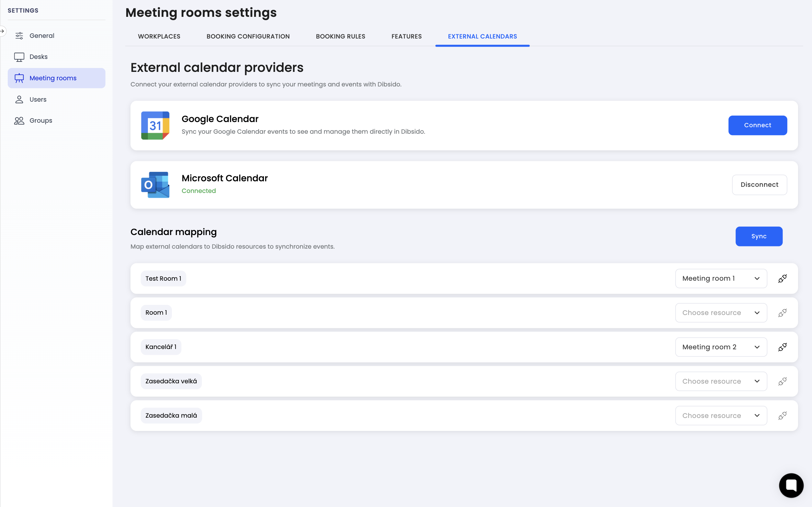The image size is (812, 507).
Task: Switch to the Booking Rules tab
Action: coord(340,36)
